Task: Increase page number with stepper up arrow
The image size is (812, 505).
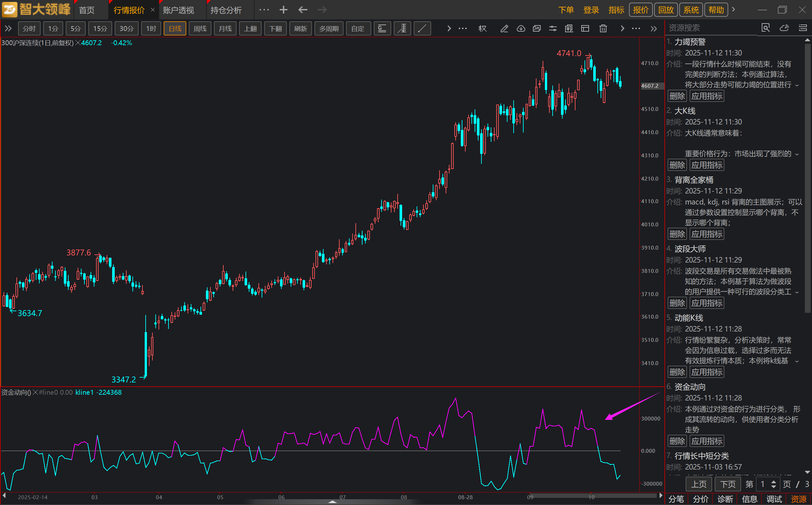Action: pos(774,482)
